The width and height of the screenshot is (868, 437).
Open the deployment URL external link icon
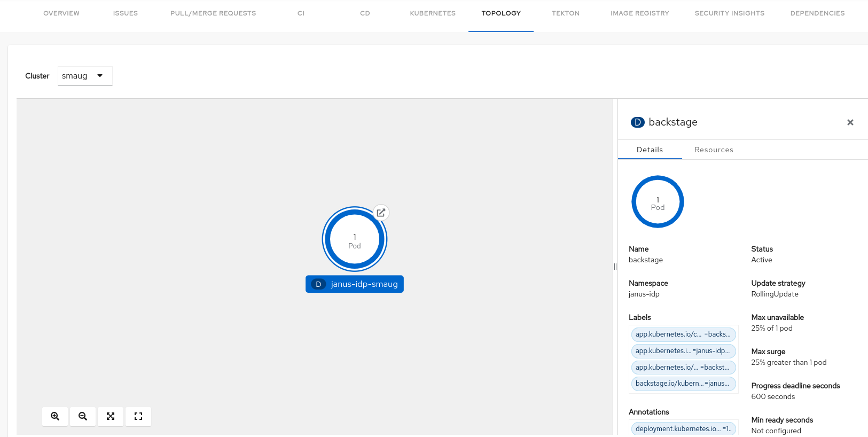click(381, 213)
